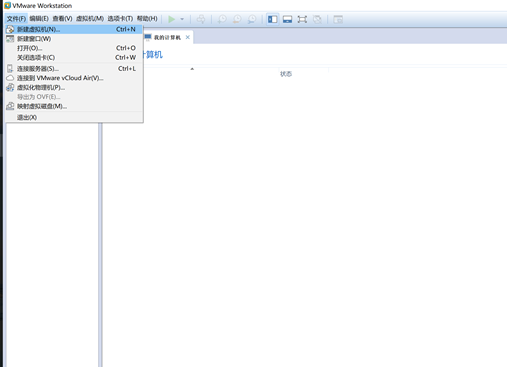Choose 打开(O)... from the file menu
Screen dimensions: 507x367
(74, 48)
